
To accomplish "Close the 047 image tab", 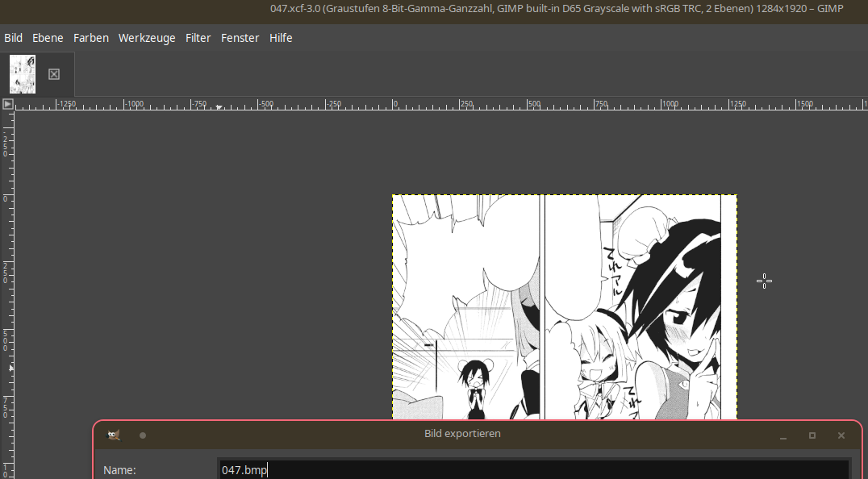I will coord(54,74).
